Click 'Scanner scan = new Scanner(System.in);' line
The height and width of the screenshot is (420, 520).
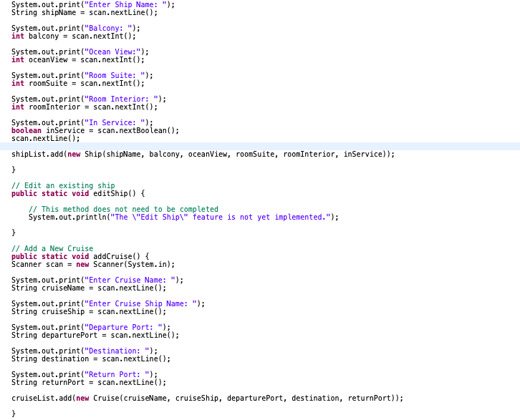[93, 264]
